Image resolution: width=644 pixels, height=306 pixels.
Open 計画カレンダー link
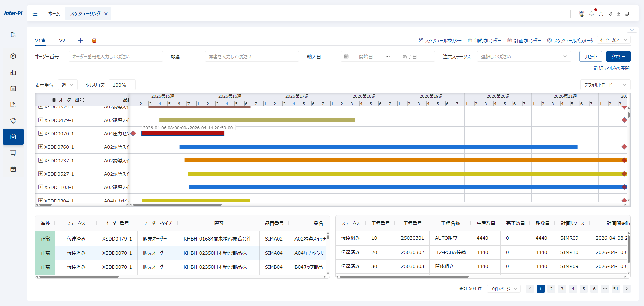click(524, 40)
